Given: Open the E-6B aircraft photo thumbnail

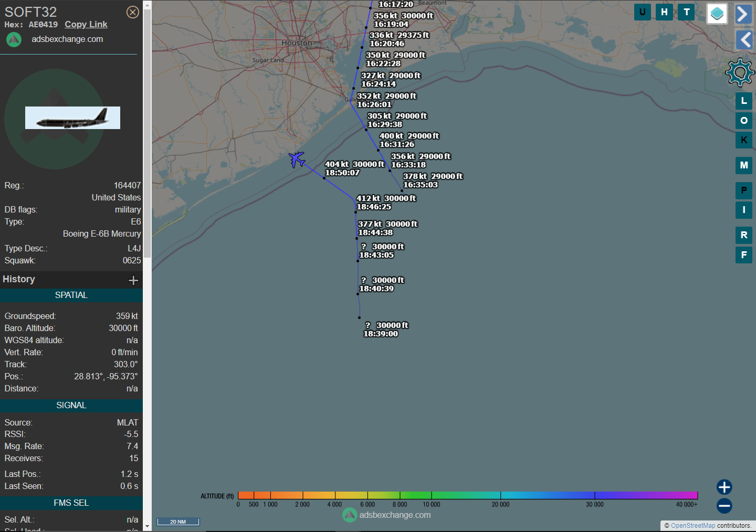Looking at the screenshot, I should coord(72,118).
